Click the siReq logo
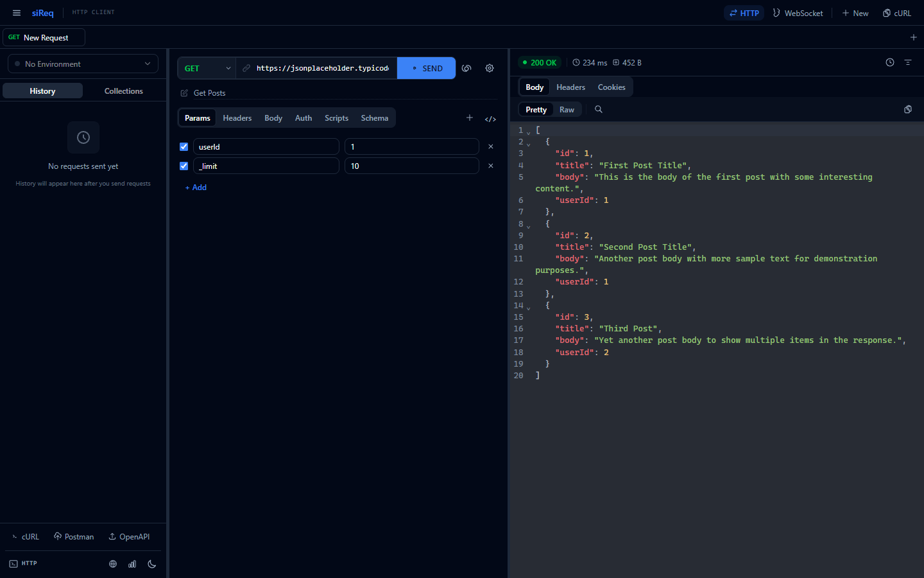The image size is (924, 578). point(43,13)
